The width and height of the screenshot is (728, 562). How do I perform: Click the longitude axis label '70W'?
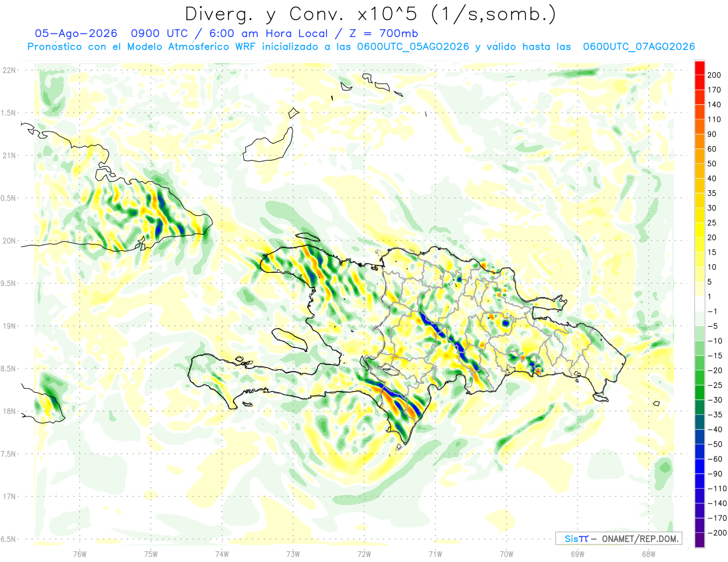tap(506, 554)
